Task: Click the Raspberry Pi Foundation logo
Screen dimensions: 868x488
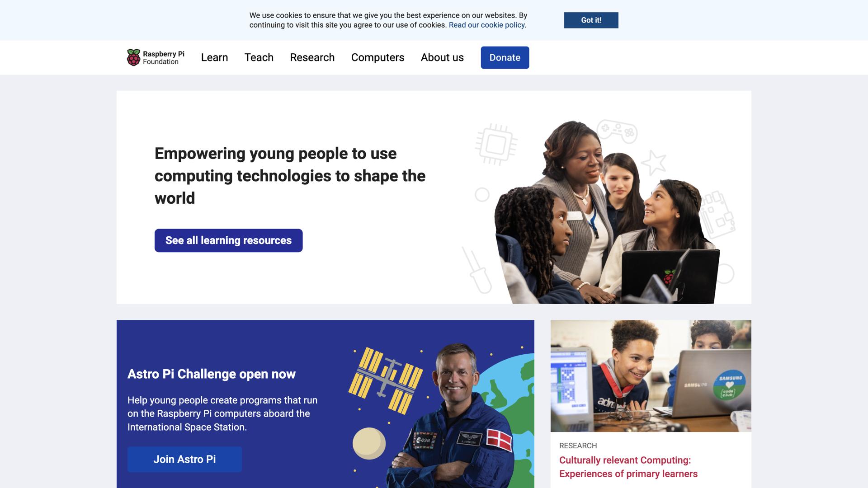Action: point(156,57)
